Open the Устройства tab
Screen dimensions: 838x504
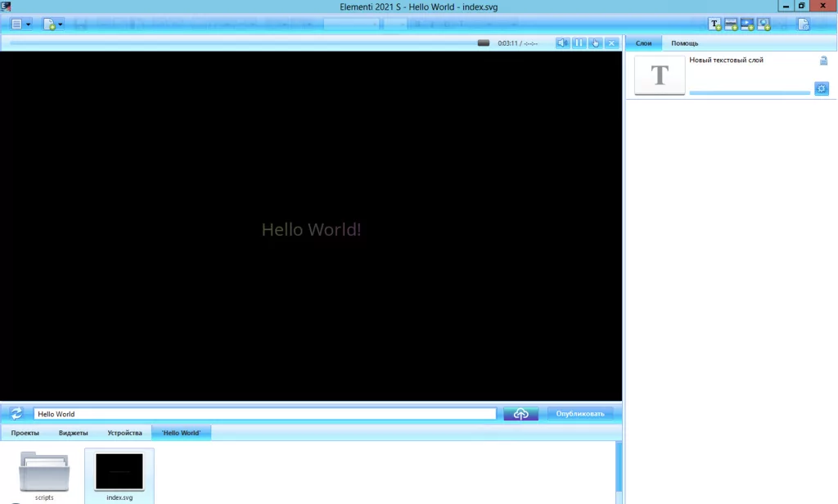click(124, 433)
